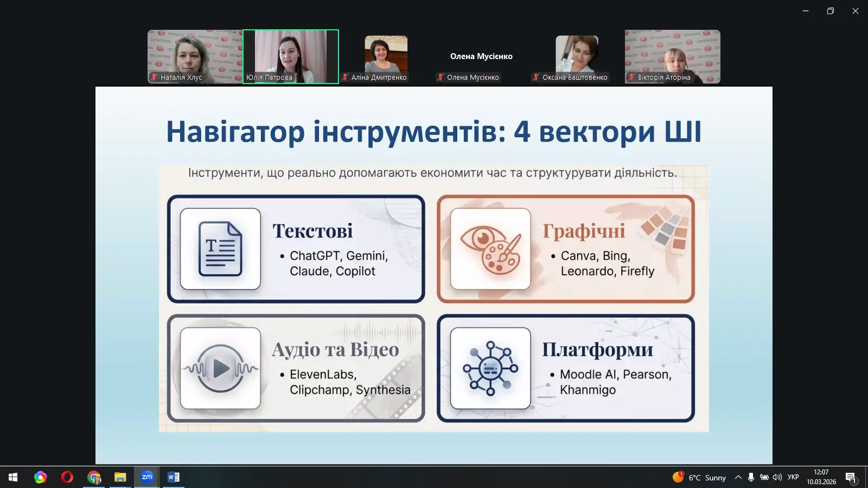Click muted mic icon beside Наталія Хлус
This screenshot has width=868, height=488.
click(155, 77)
